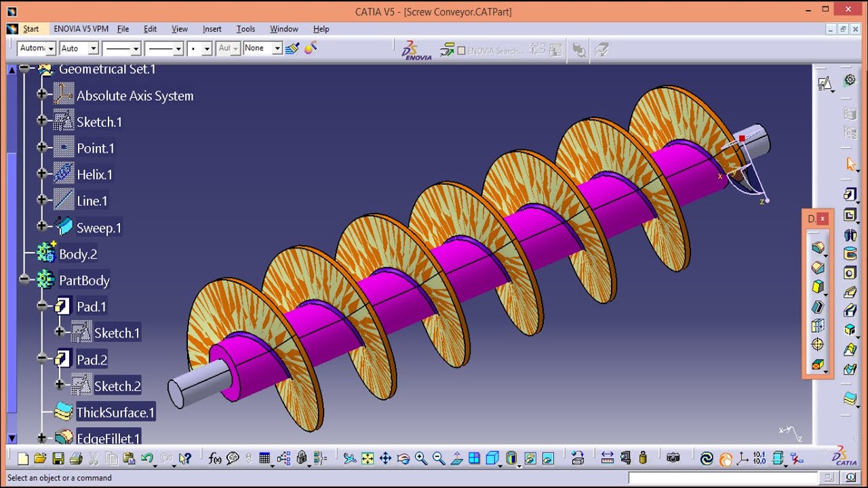This screenshot has width=868, height=488.
Task: Click the Thickness icon in floating toolbar
Action: pyautogui.click(x=818, y=325)
